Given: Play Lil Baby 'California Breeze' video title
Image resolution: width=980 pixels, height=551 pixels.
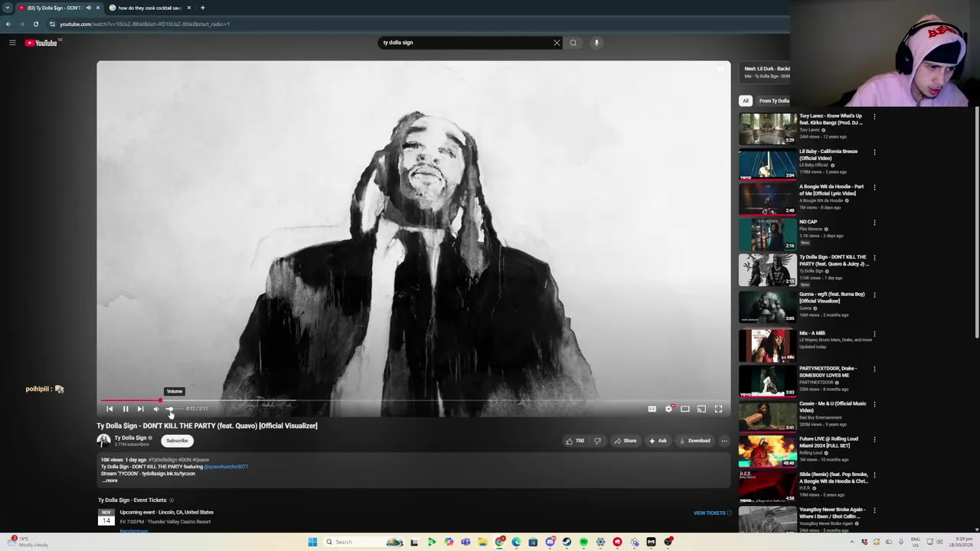Looking at the screenshot, I should 828,155.
